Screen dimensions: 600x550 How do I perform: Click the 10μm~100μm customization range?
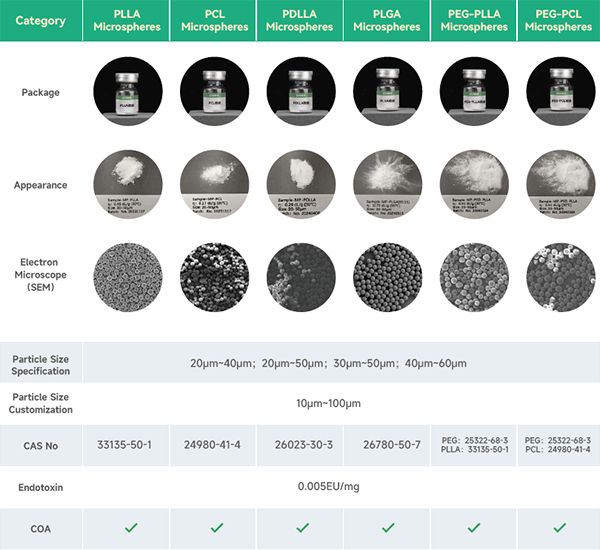tap(341, 403)
